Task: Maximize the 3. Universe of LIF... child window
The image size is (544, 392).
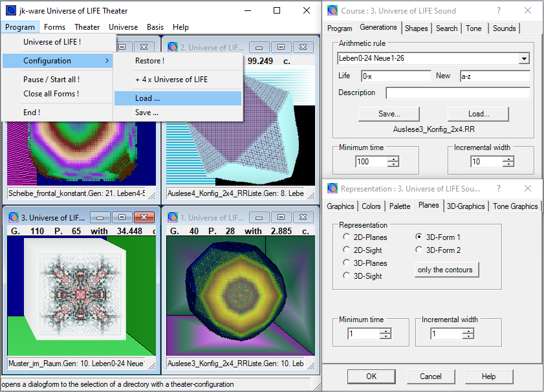Action: pyautogui.click(x=122, y=217)
